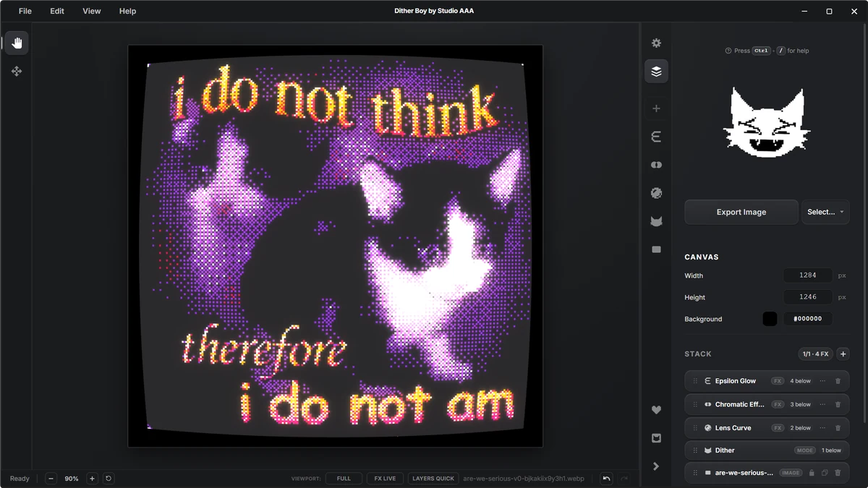Open the settings gear panel

656,43
